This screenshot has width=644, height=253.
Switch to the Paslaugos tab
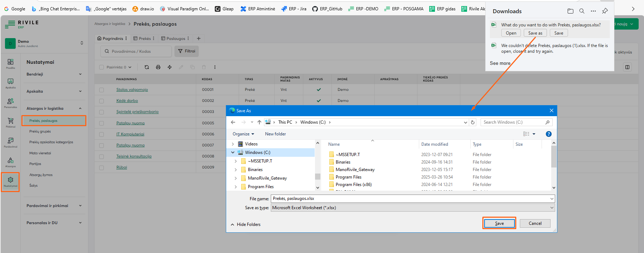pos(176,38)
